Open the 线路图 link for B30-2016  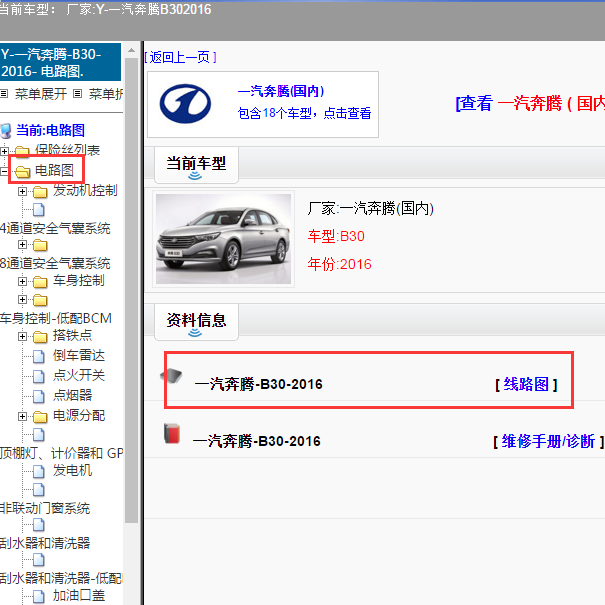(526, 384)
